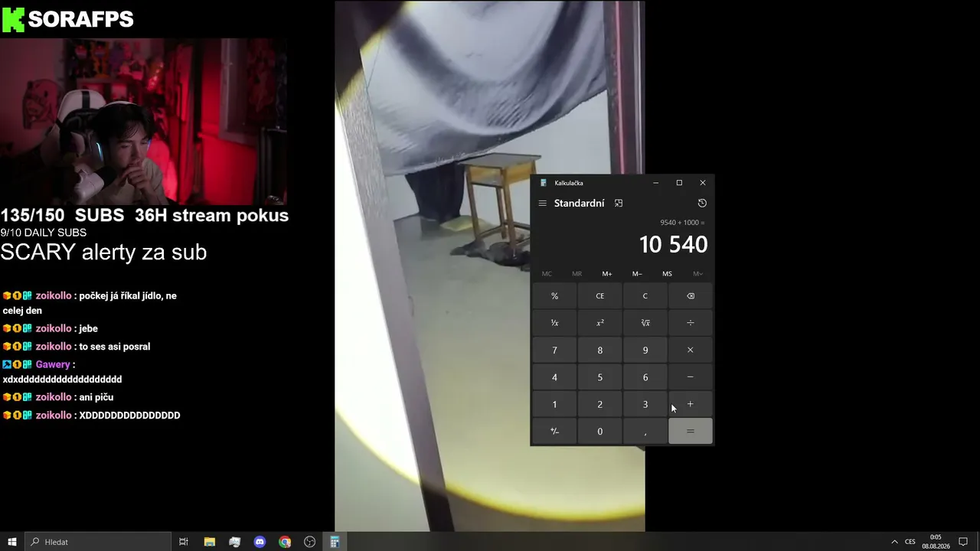Click the decimal comma key

(x=645, y=432)
